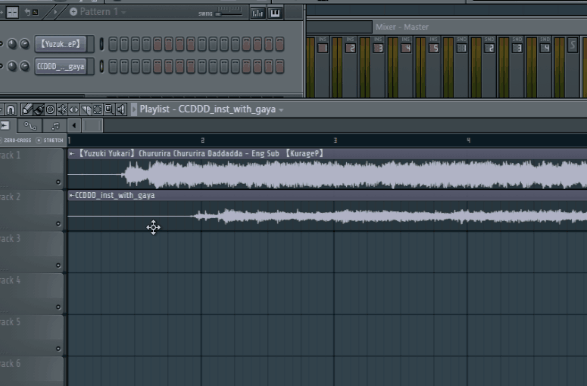The height and width of the screenshot is (386, 587).
Task: Select the Delete tool in playlist toolbar
Action: tap(50, 109)
